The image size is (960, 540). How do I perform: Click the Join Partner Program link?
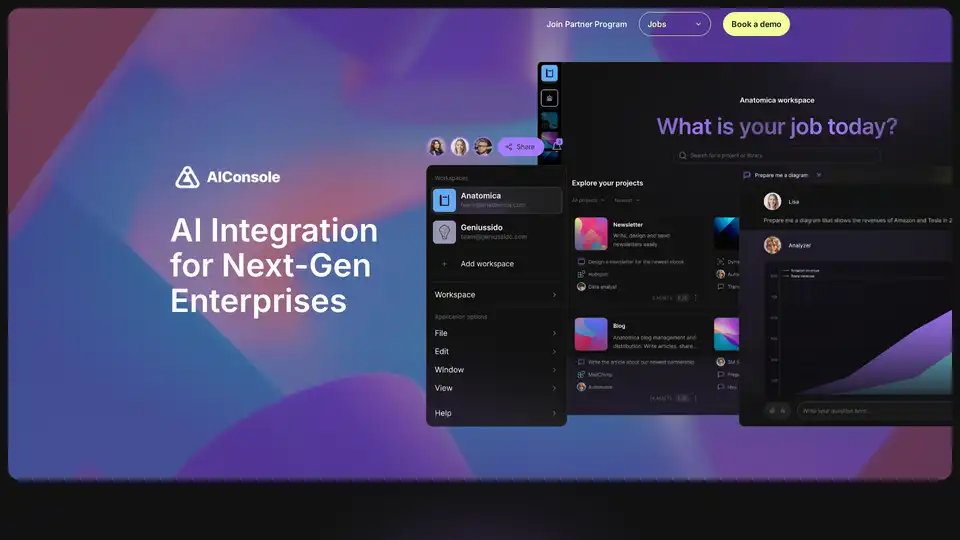(587, 24)
